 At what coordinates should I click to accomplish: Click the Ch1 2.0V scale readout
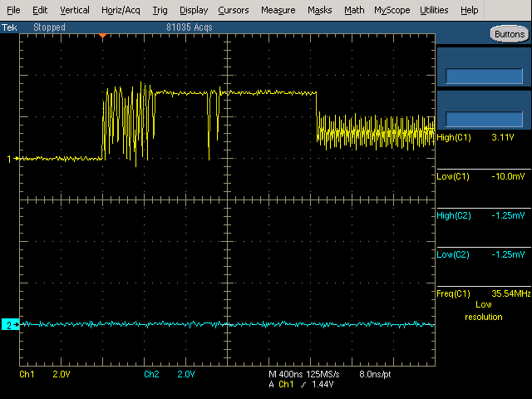pos(45,374)
